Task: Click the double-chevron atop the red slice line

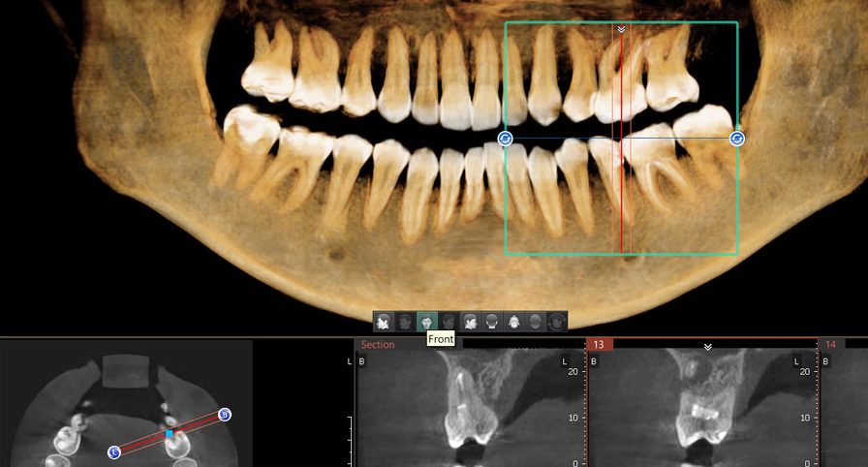Action: click(x=621, y=29)
